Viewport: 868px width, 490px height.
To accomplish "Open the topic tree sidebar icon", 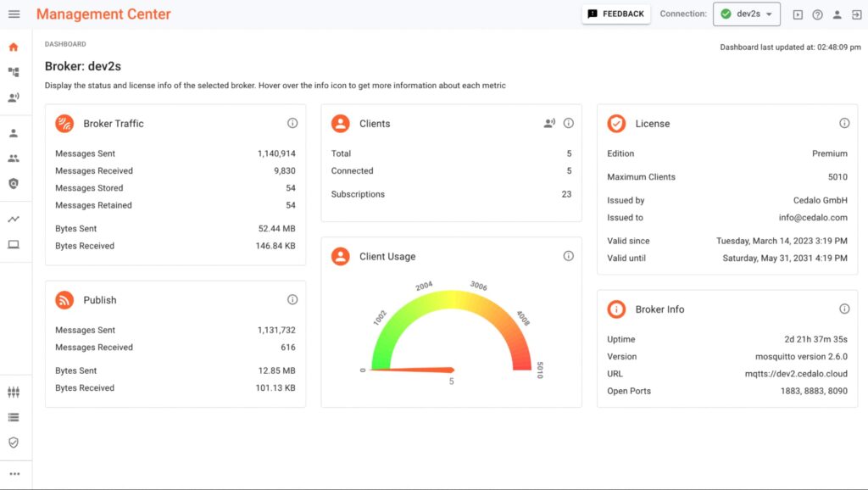I will (x=14, y=73).
